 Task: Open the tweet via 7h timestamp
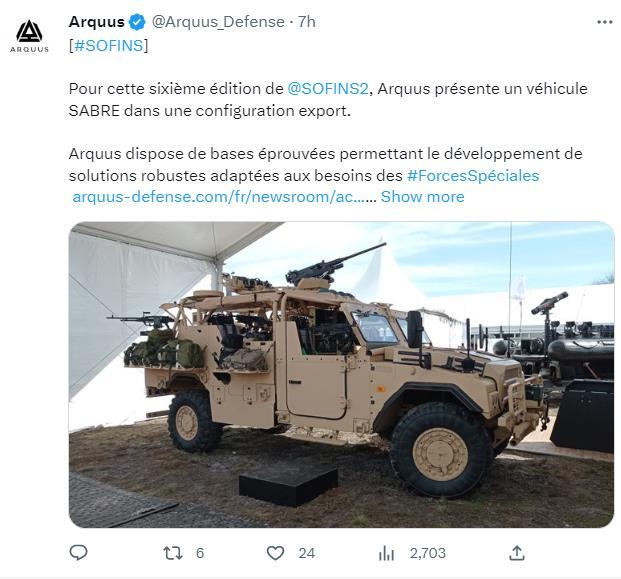click(x=307, y=22)
